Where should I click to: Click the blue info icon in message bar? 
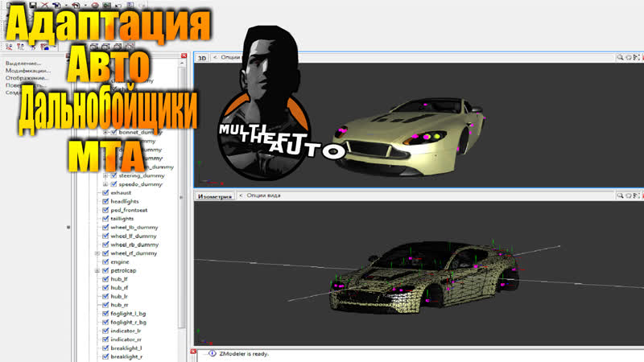212,353
